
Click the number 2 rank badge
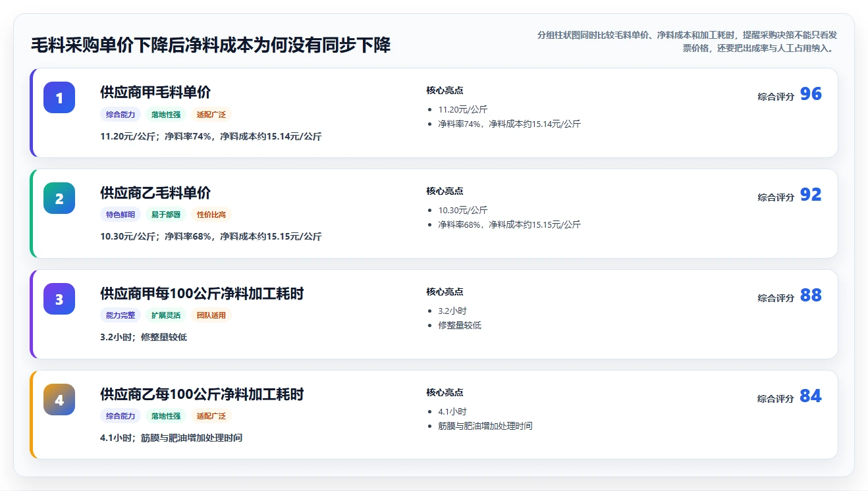pyautogui.click(x=59, y=198)
